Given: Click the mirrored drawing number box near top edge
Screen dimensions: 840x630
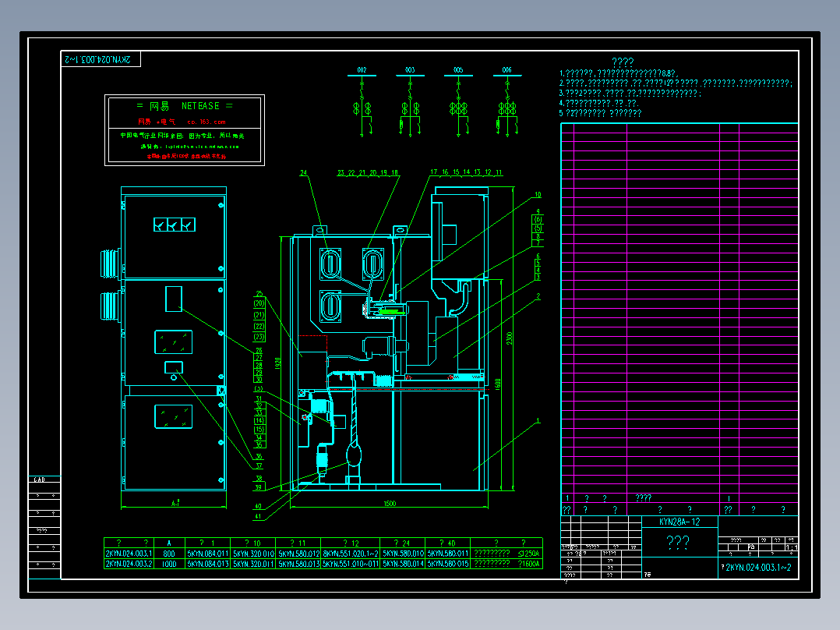Looking at the screenshot, I should pyautogui.click(x=101, y=59).
